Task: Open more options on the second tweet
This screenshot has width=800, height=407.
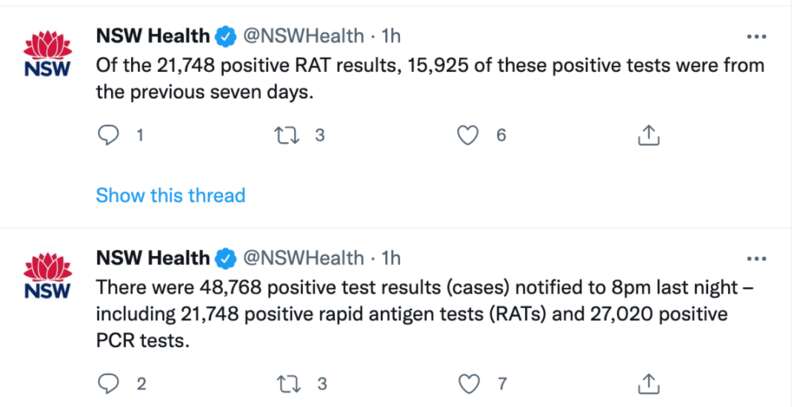Action: [x=756, y=259]
